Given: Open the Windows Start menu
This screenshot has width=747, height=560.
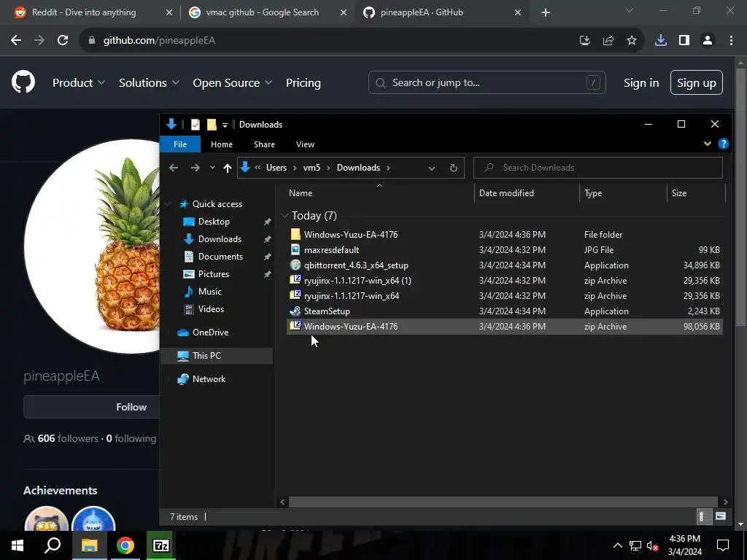Looking at the screenshot, I should [x=18, y=545].
